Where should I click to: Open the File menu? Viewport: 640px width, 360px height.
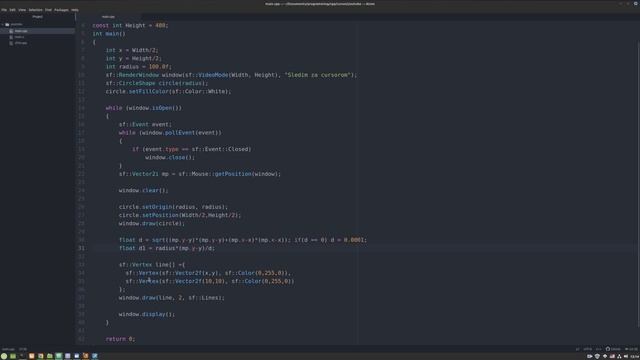[x=4, y=10]
